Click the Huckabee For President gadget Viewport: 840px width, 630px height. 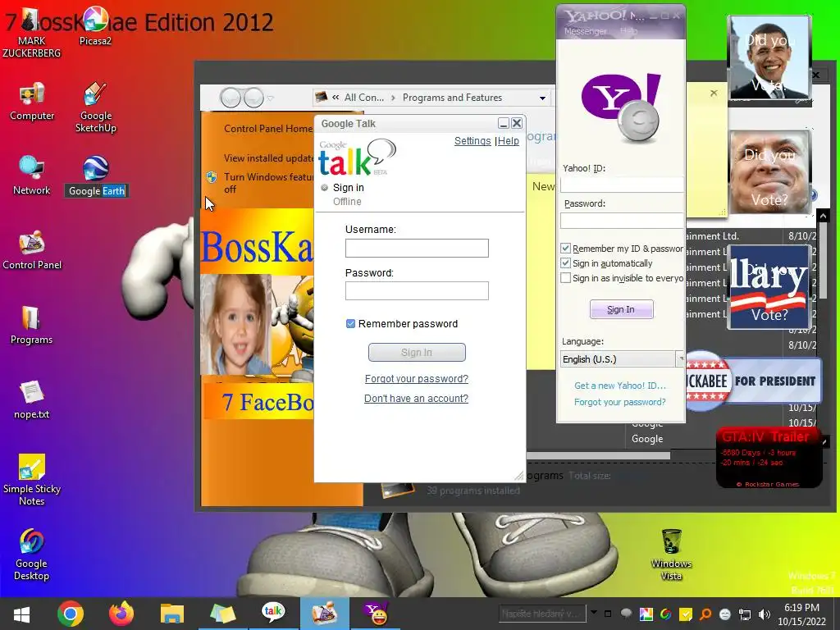pyautogui.click(x=753, y=381)
